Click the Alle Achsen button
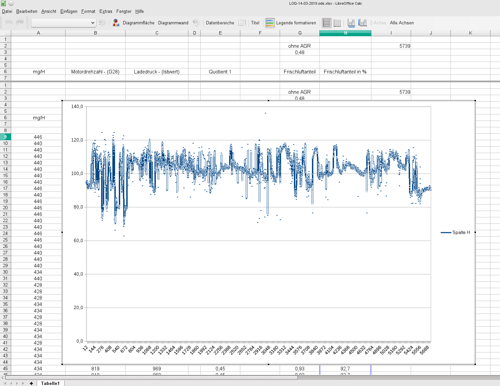 pyautogui.click(x=402, y=23)
